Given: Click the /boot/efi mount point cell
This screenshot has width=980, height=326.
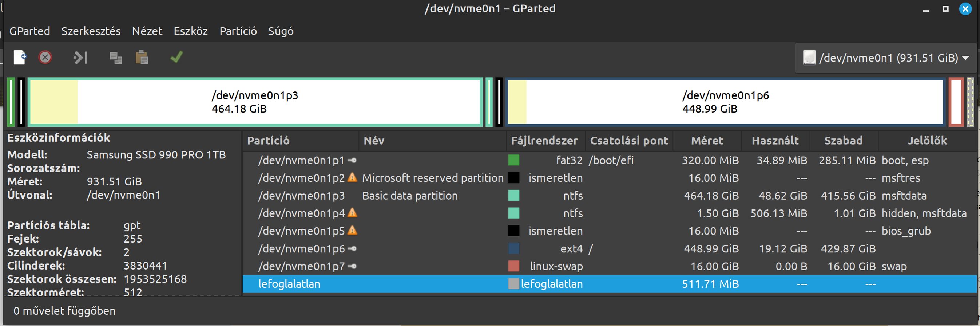Looking at the screenshot, I should tap(611, 160).
